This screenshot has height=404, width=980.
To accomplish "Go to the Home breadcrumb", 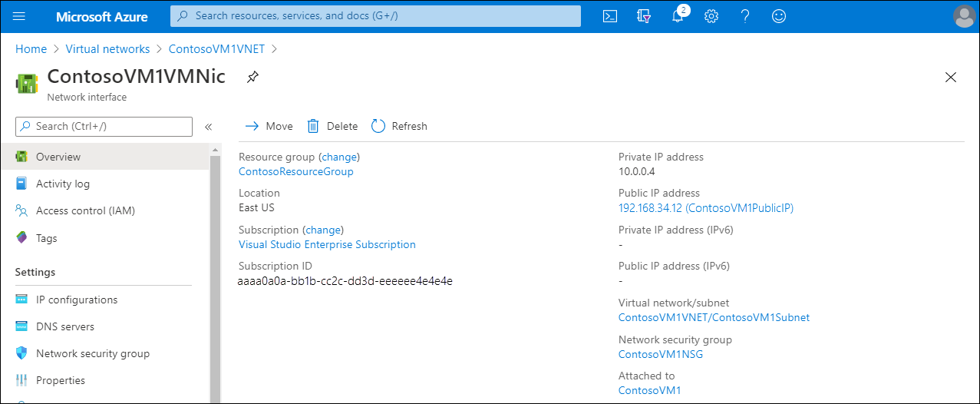I will coord(31,48).
